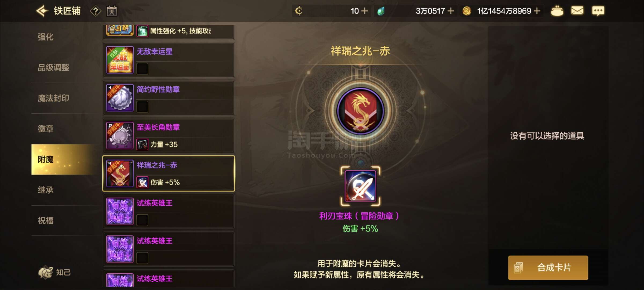Click the plus beside the 10 currency

coord(364,11)
